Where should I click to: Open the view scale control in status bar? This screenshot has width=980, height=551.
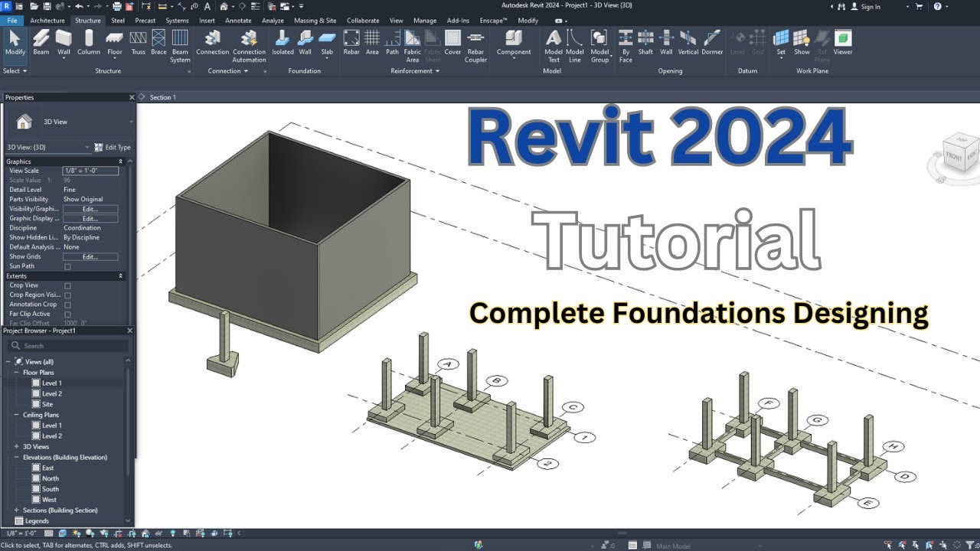[x=20, y=533]
